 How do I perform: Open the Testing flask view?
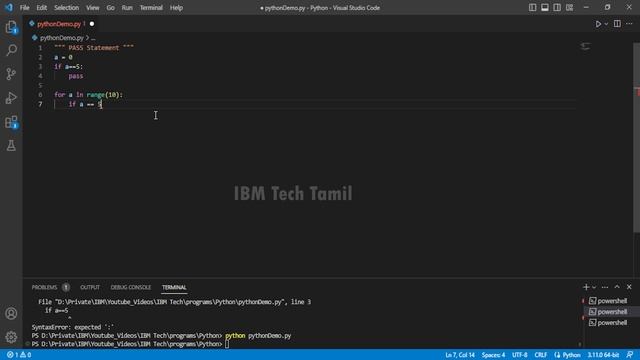pyautogui.click(x=11, y=146)
